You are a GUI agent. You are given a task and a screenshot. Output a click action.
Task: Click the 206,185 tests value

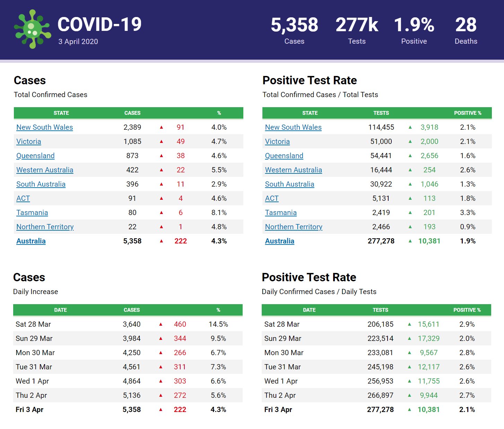381,324
